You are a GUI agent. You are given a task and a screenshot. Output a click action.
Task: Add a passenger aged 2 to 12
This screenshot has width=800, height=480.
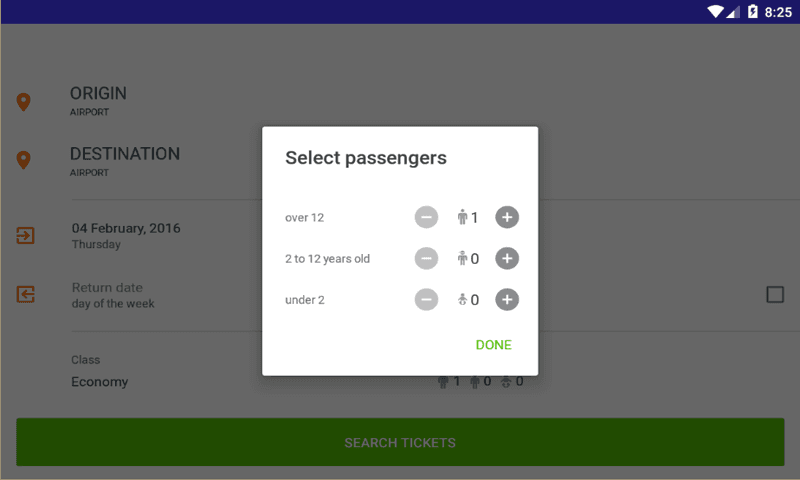tap(507, 259)
